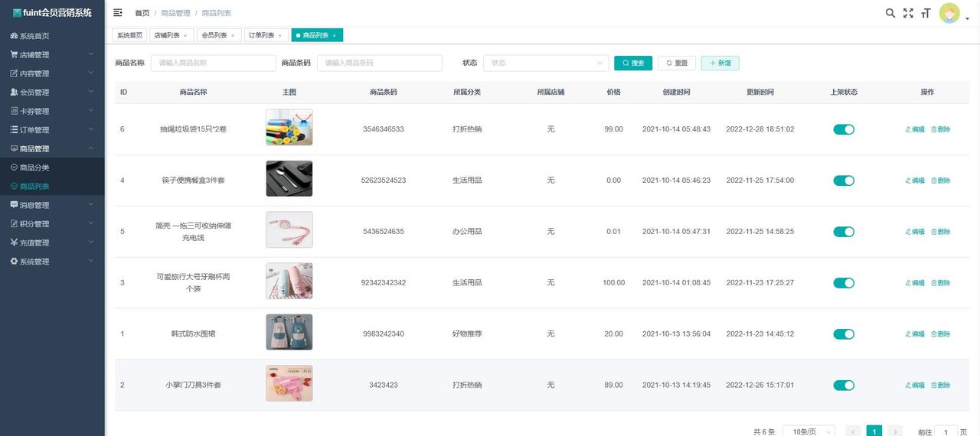Edit the product 韩式防水围裙
The width and height of the screenshot is (980, 436).
tap(915, 334)
